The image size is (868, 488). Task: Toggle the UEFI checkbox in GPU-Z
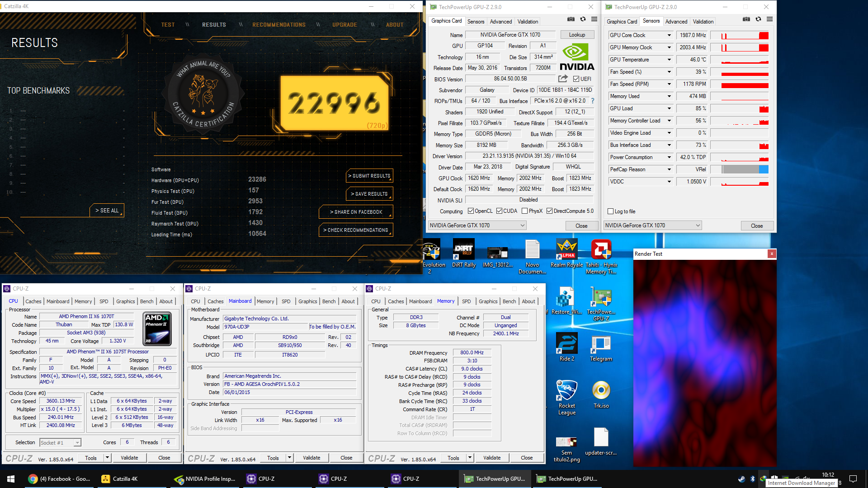576,79
